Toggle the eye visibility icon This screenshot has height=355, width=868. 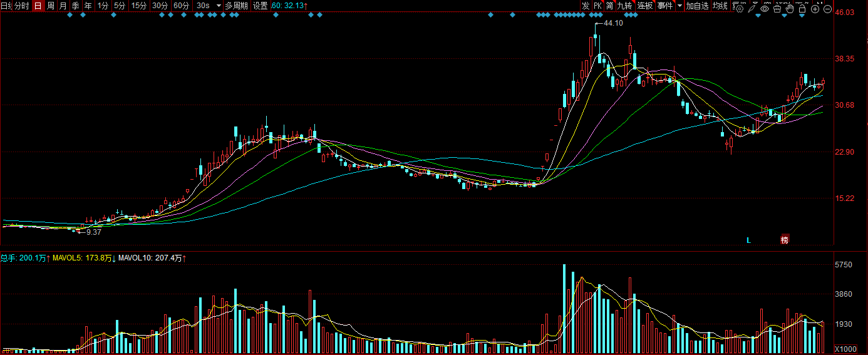[x=765, y=9]
